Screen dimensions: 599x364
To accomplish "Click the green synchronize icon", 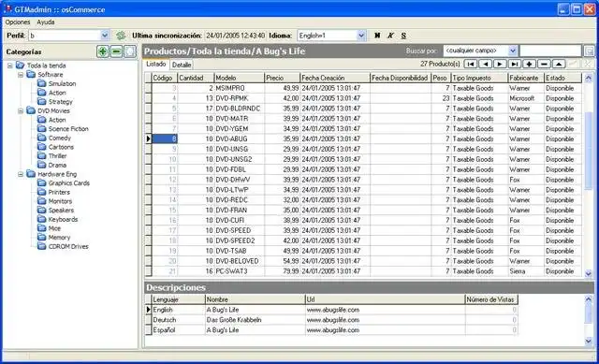I will pos(121,36).
